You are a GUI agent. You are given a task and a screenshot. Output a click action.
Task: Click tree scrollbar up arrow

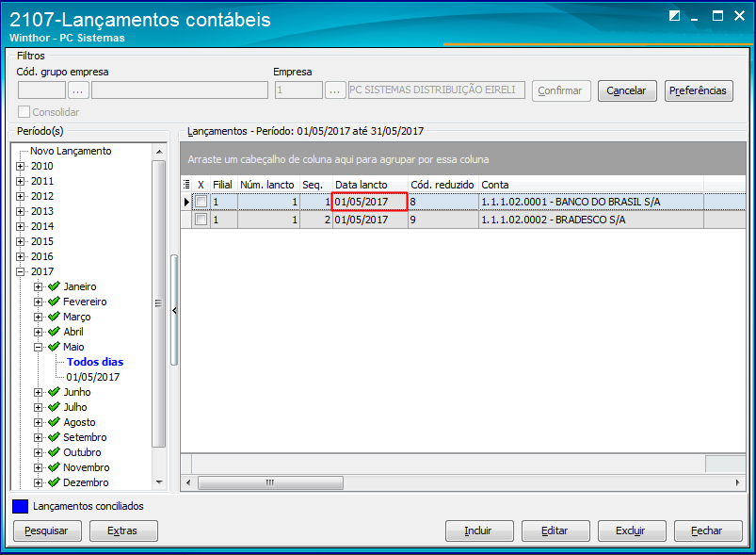click(159, 152)
